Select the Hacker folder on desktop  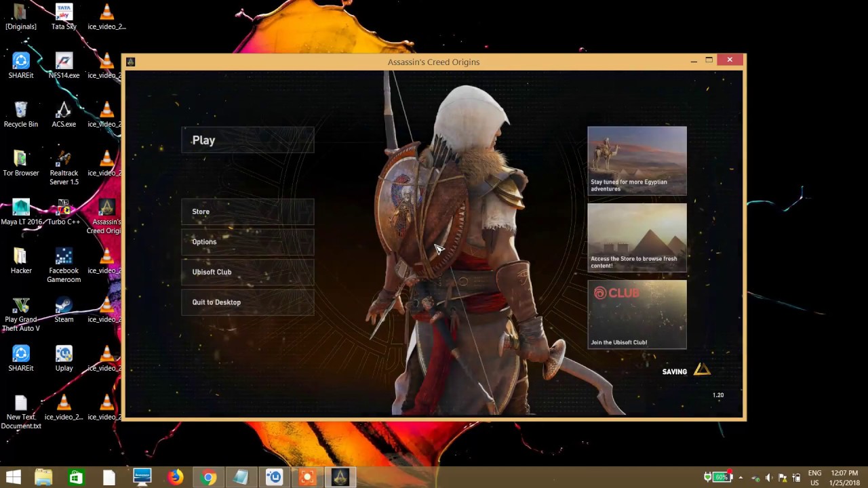tap(21, 261)
